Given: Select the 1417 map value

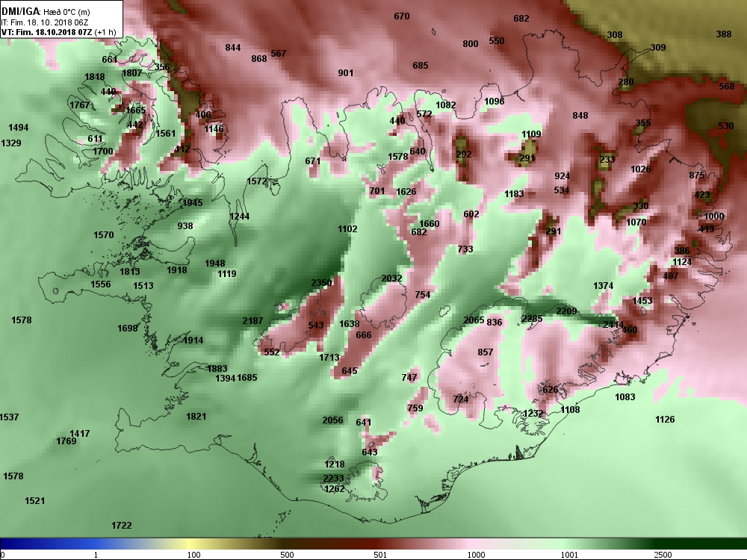Looking at the screenshot, I should tap(80, 434).
